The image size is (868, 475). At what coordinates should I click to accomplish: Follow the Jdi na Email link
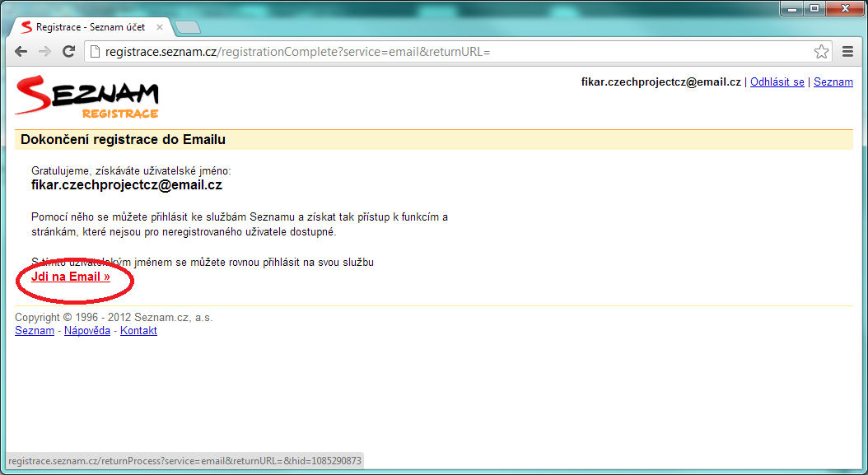point(71,277)
